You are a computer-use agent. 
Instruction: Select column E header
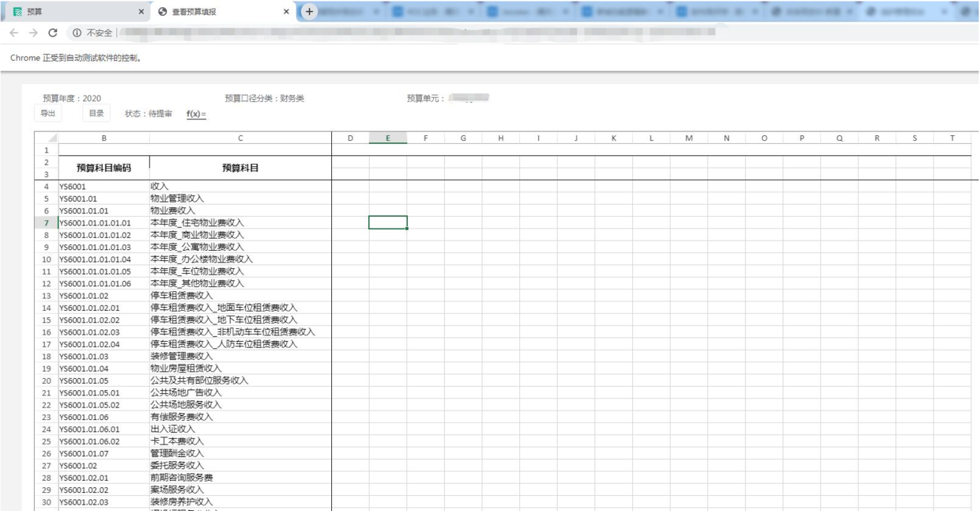tap(388, 138)
